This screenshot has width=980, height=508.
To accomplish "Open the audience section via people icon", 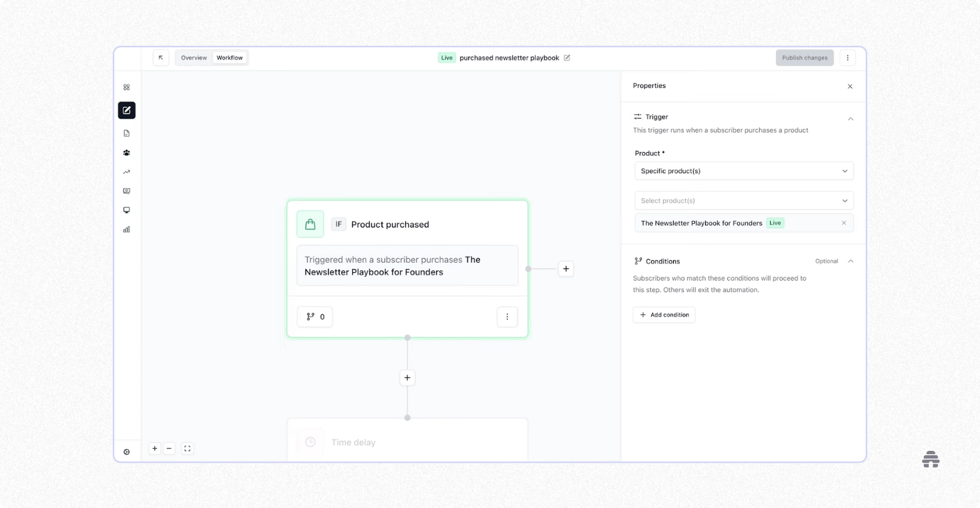I will pyautogui.click(x=126, y=153).
